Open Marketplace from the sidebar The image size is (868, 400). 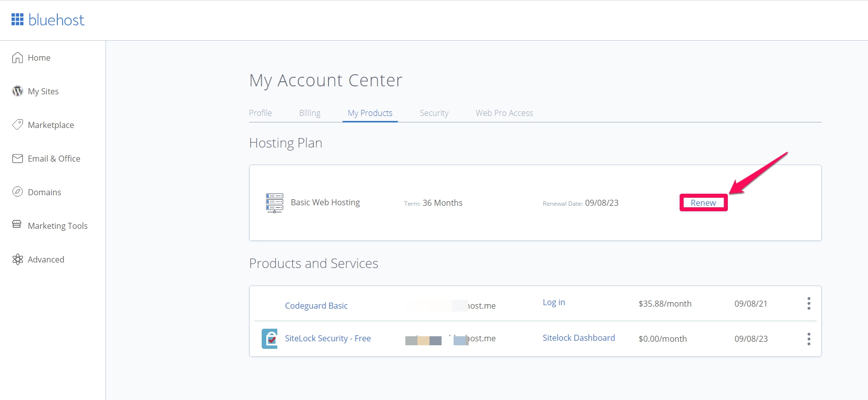(x=51, y=125)
